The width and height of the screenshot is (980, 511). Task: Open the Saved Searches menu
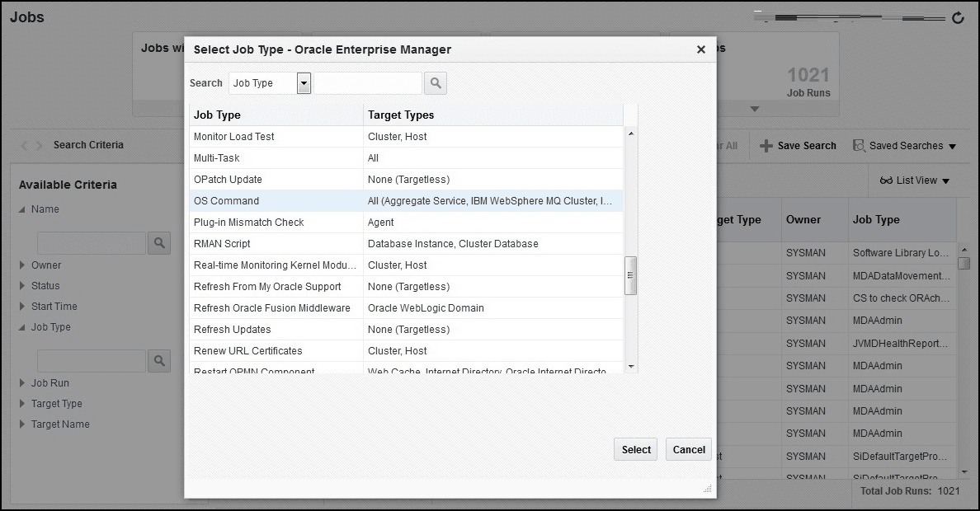click(905, 146)
